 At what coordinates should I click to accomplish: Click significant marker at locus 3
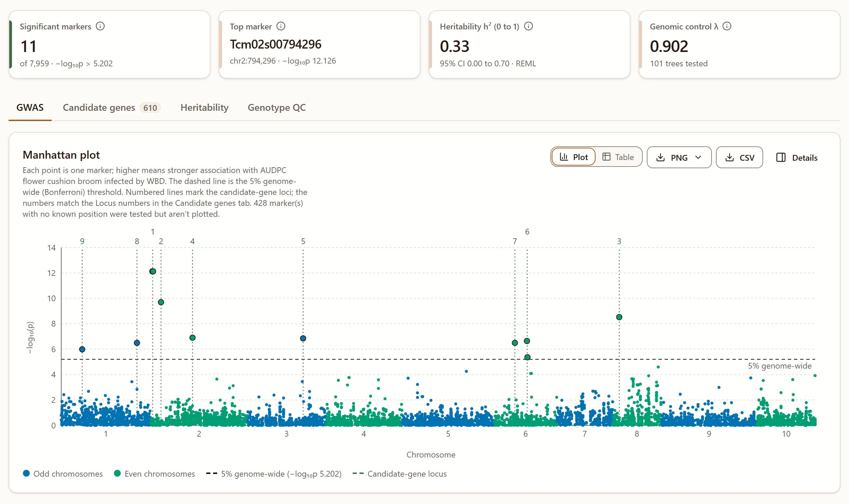pos(619,317)
